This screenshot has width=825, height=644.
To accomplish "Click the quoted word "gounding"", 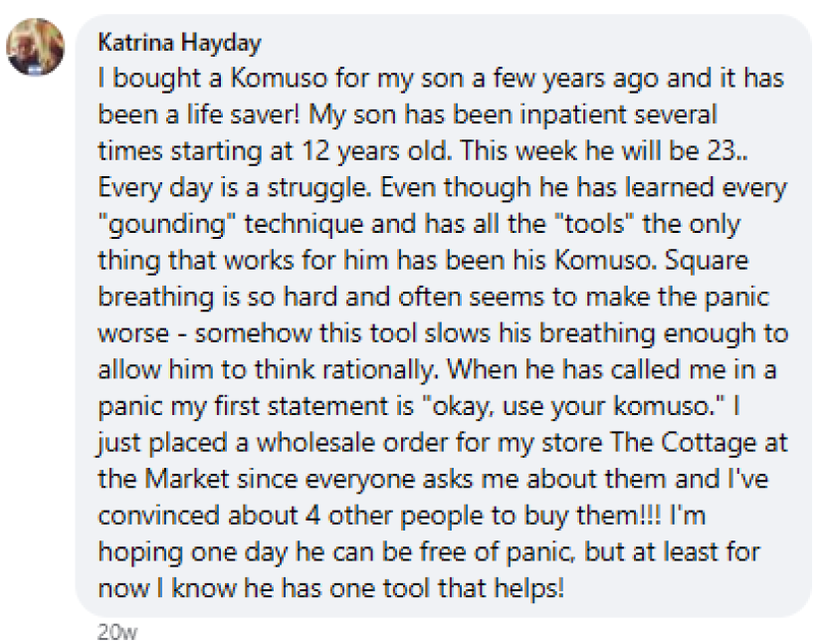I will pyautogui.click(x=163, y=223).
